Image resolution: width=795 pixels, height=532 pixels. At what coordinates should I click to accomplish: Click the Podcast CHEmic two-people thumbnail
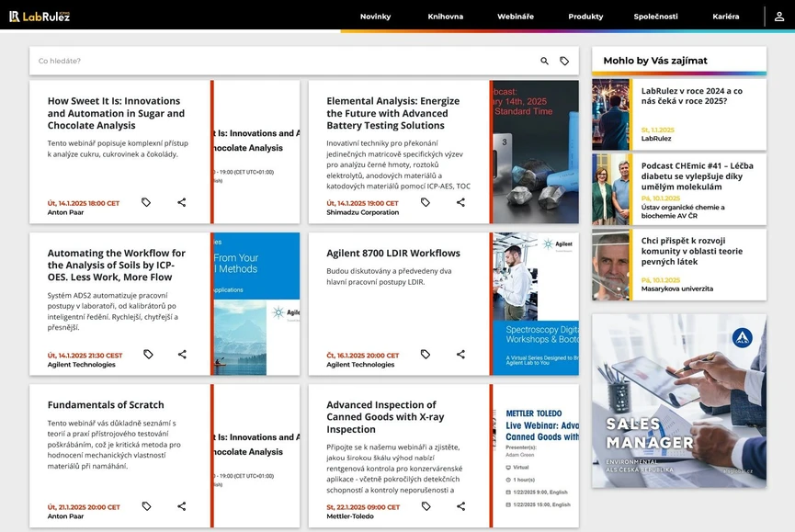(610, 189)
